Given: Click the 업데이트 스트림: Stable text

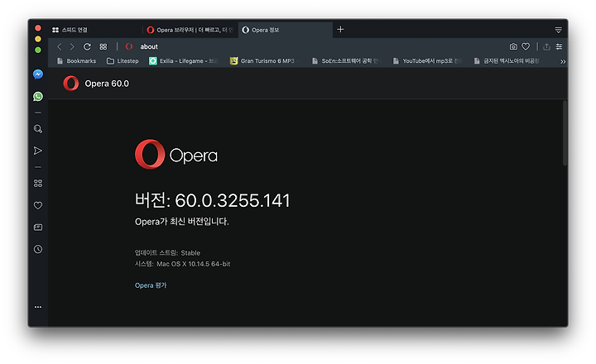Looking at the screenshot, I should pyautogui.click(x=167, y=253).
